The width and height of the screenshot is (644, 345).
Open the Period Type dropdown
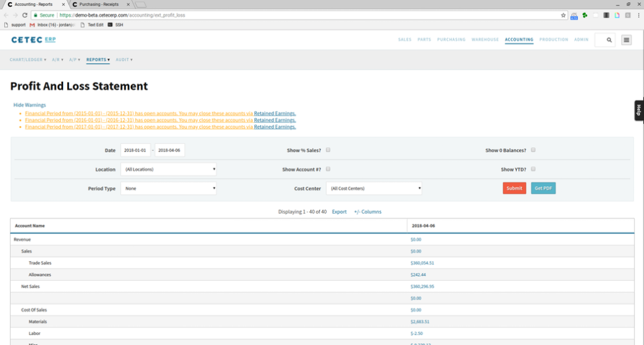[x=168, y=188]
